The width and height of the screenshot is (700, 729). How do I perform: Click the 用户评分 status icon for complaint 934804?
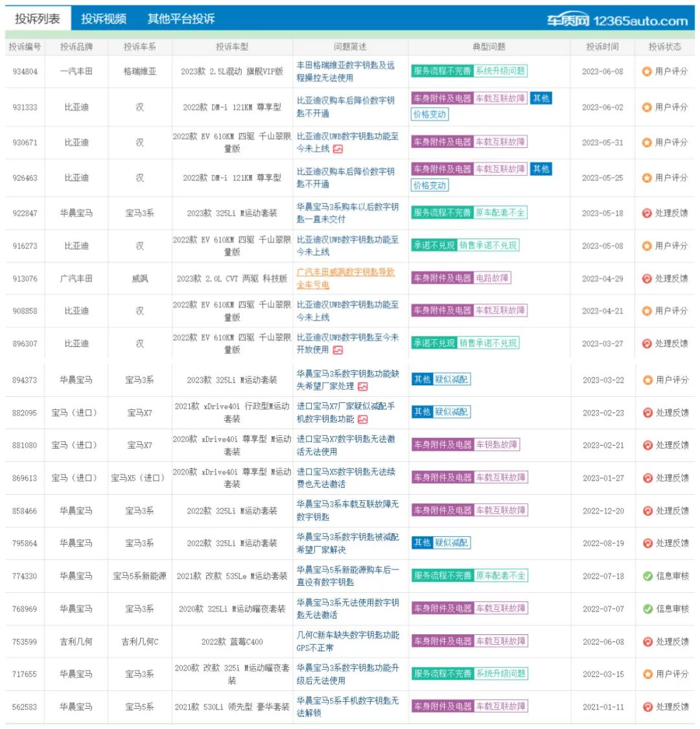click(x=647, y=71)
